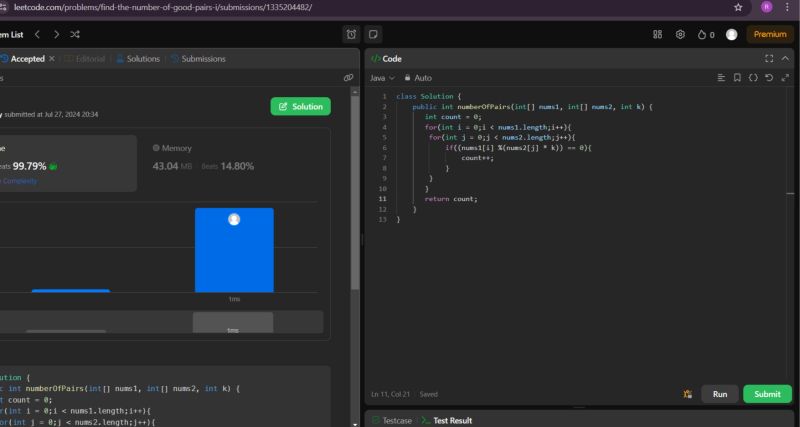The image size is (800, 427).
Task: Bookmark the code with editor bookmark icon
Action: [x=737, y=78]
